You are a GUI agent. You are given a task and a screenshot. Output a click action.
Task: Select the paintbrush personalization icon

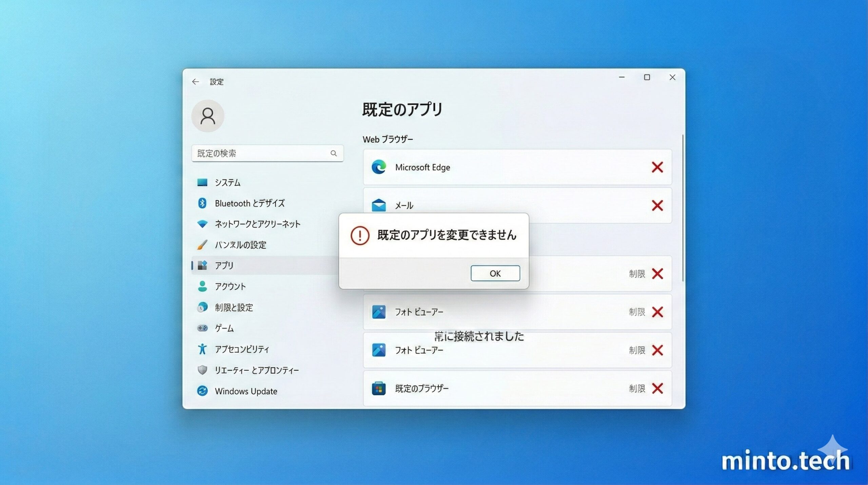tap(202, 245)
